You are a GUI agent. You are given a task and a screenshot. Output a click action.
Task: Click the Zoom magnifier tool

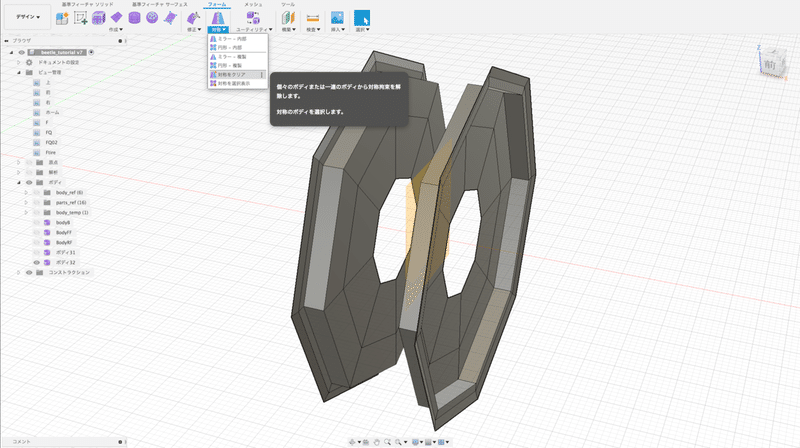[x=387, y=442]
